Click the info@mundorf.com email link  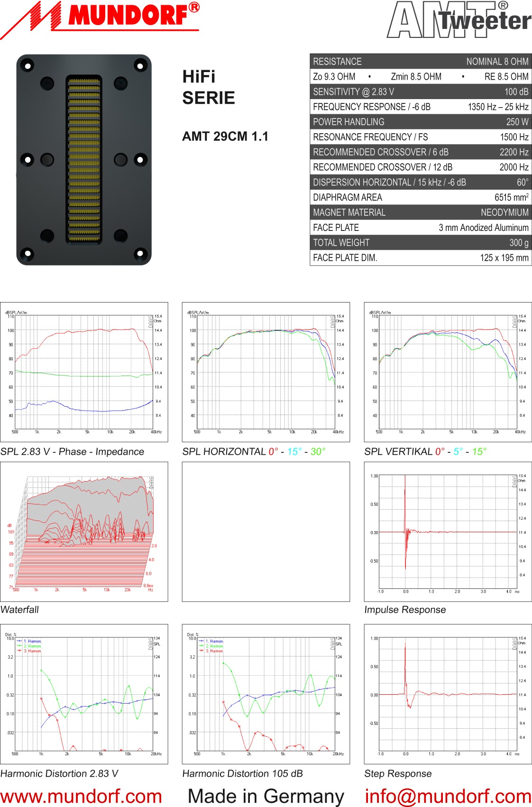[x=448, y=796]
